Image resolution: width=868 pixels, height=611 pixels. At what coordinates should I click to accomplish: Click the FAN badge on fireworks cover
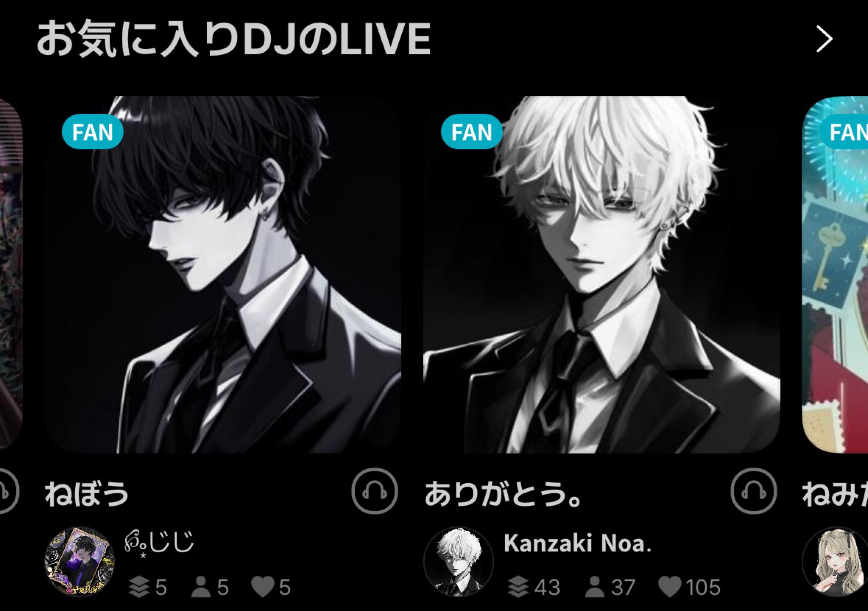coord(844,132)
